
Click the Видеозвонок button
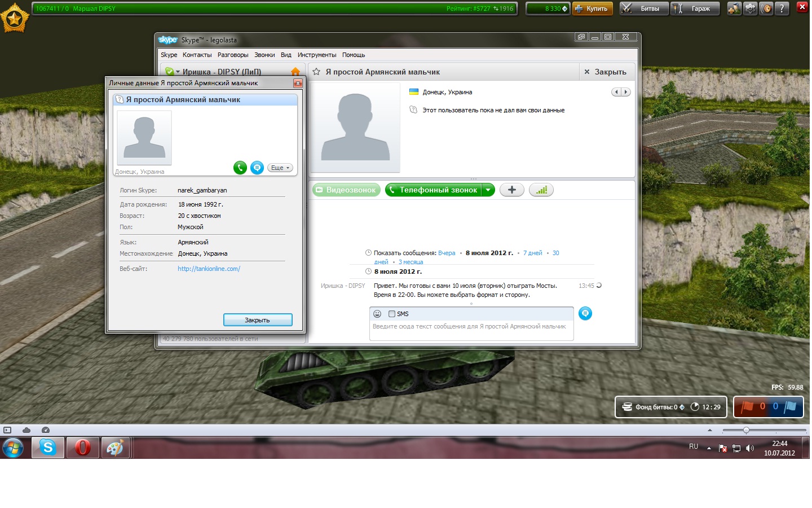click(346, 190)
